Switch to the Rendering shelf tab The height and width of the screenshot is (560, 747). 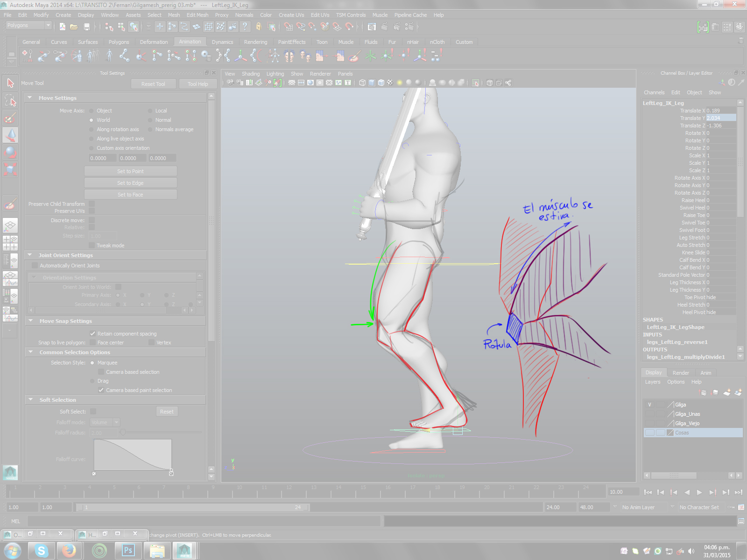[x=255, y=42]
